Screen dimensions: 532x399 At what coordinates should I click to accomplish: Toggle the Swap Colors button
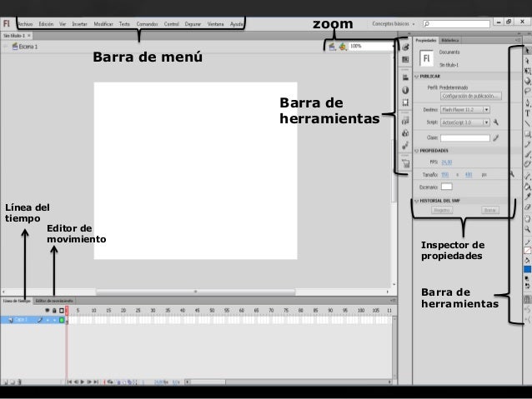[x=527, y=286]
